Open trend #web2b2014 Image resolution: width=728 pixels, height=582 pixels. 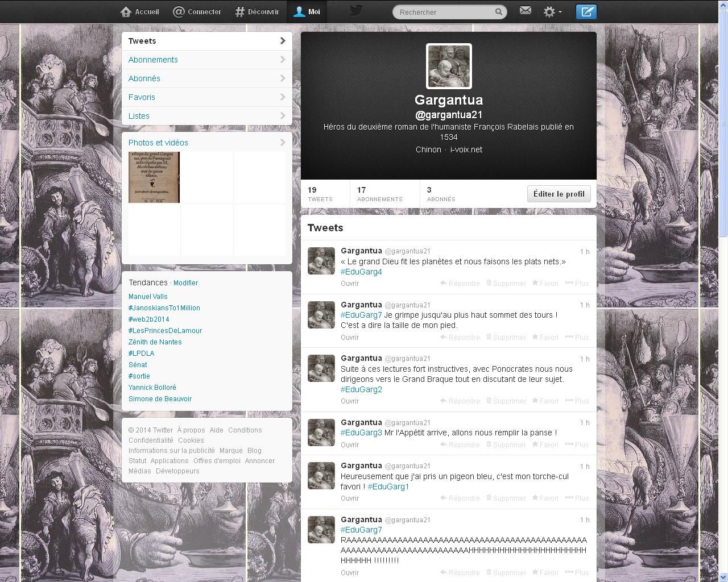(x=149, y=319)
